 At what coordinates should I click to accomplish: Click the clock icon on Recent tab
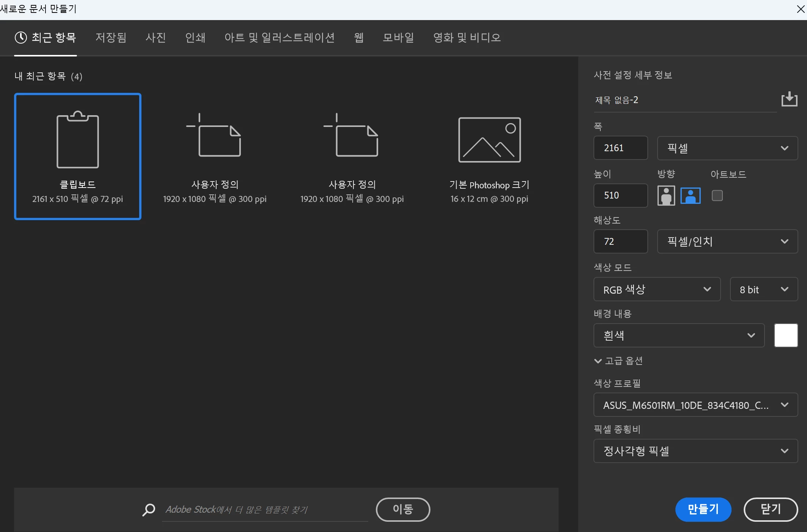(x=21, y=38)
